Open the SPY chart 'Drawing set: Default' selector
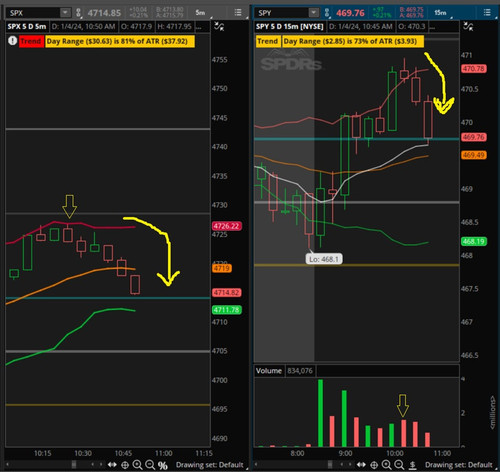Viewport: 500px width, 472px height. [x=459, y=465]
